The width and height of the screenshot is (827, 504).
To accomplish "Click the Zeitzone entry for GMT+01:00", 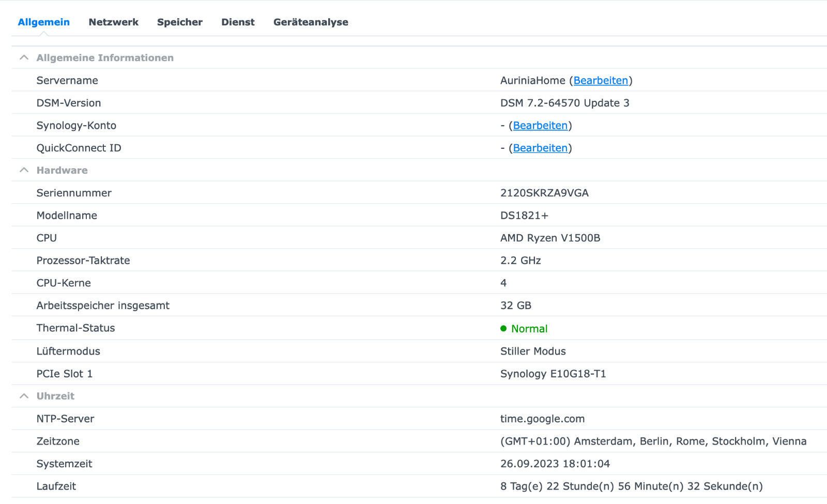I will pyautogui.click(x=652, y=441).
